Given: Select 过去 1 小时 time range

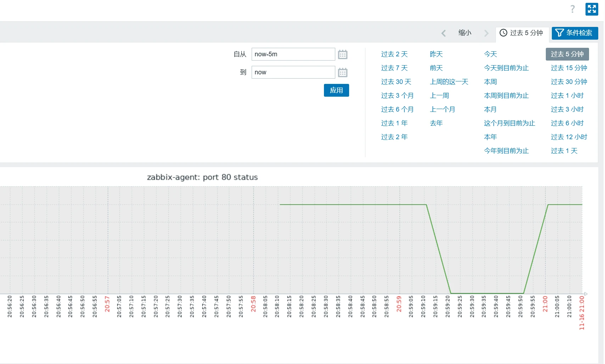Looking at the screenshot, I should coord(567,96).
